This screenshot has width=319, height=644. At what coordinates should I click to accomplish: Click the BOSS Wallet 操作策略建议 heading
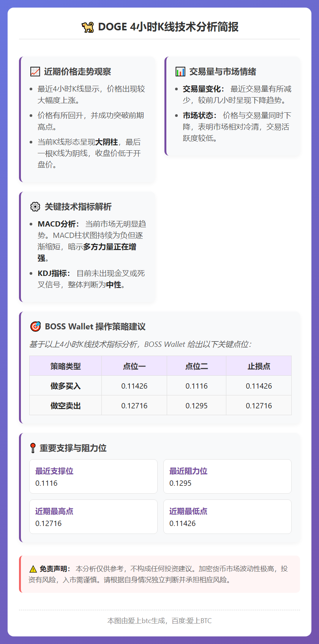[95, 326]
